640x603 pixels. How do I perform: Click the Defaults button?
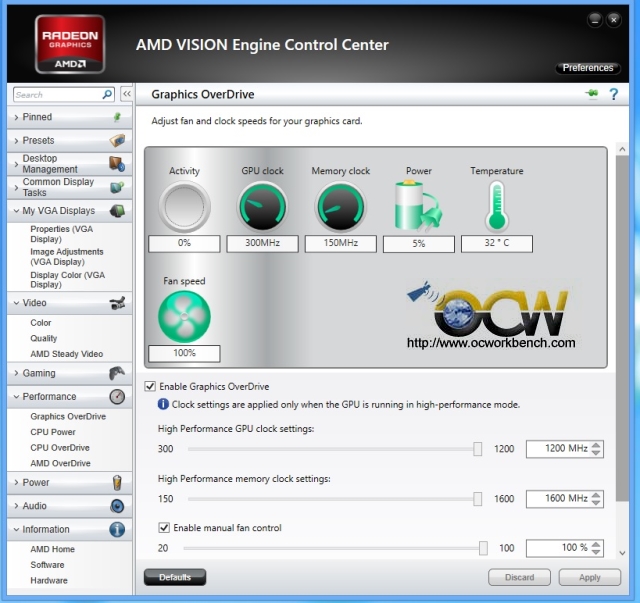point(175,577)
